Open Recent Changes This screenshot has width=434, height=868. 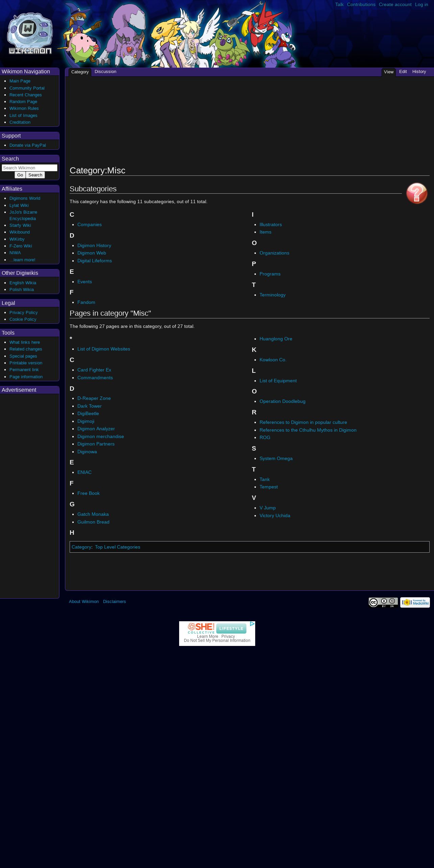(x=26, y=95)
